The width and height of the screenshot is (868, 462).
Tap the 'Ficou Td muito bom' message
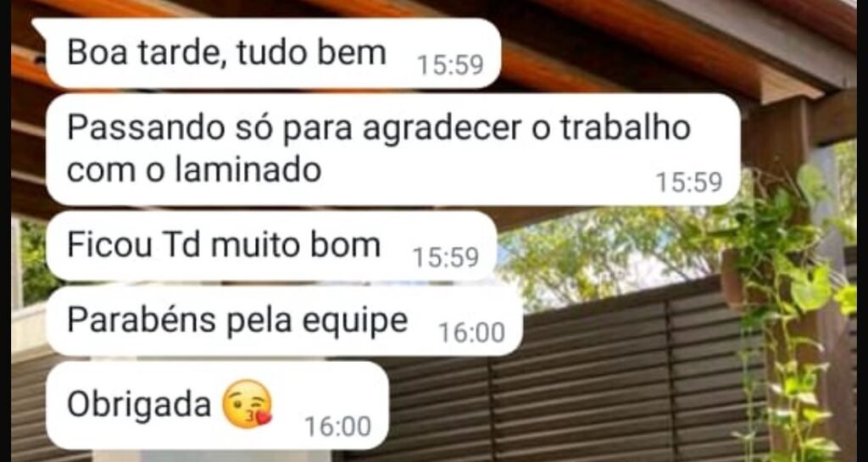pos(271,246)
